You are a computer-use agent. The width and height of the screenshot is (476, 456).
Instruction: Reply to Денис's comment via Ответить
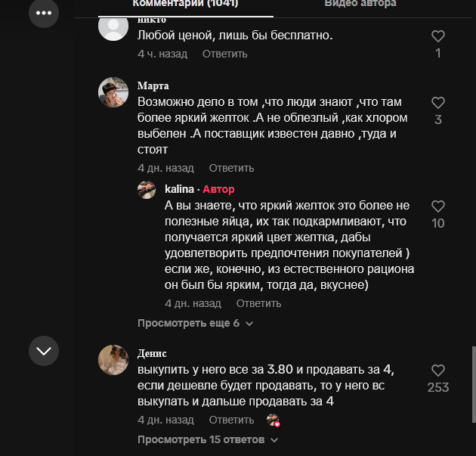231,420
